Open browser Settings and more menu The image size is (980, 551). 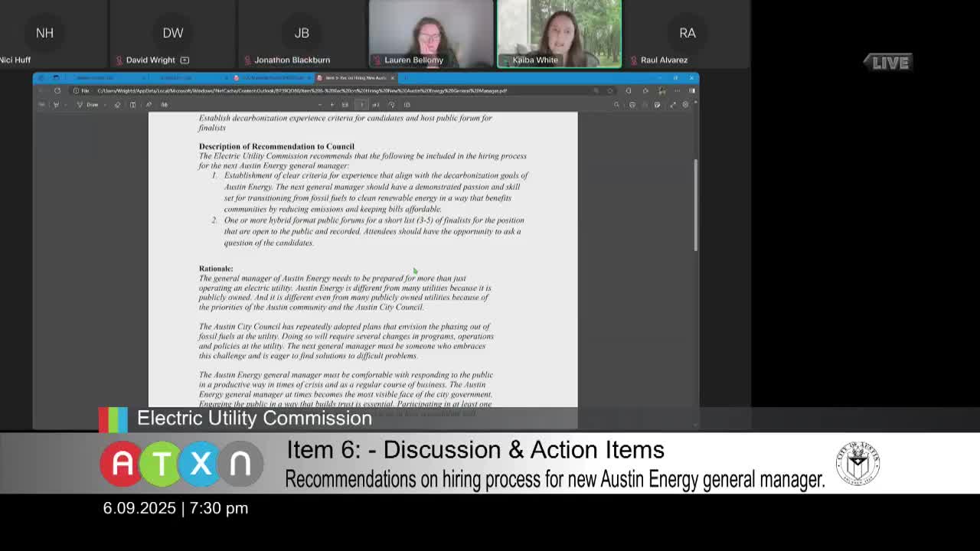tap(677, 90)
